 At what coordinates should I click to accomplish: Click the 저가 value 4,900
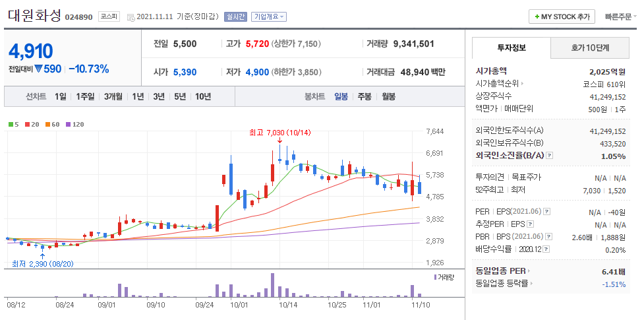pyautogui.click(x=257, y=73)
